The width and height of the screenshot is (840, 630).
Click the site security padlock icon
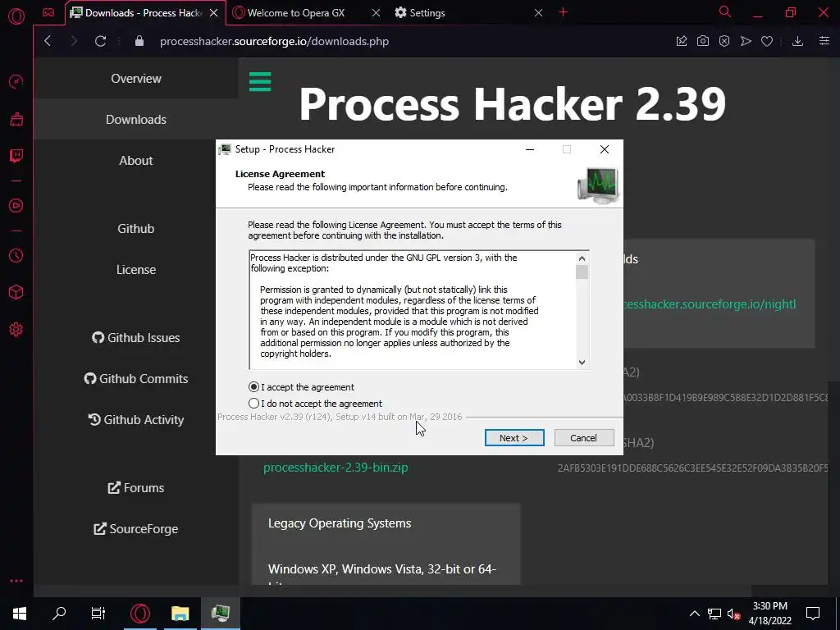click(139, 41)
